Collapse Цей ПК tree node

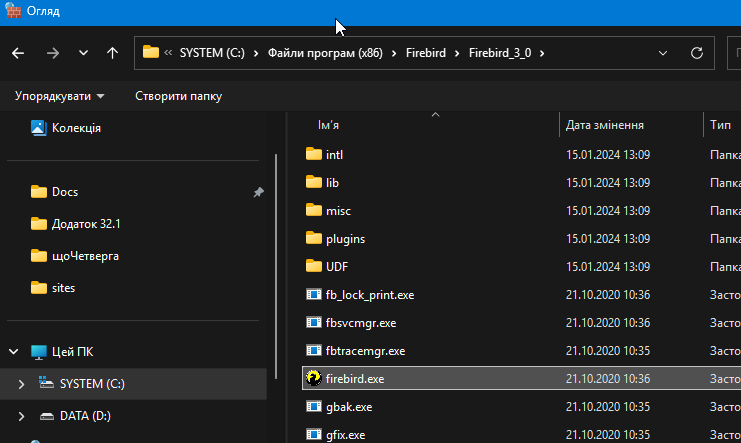14,352
